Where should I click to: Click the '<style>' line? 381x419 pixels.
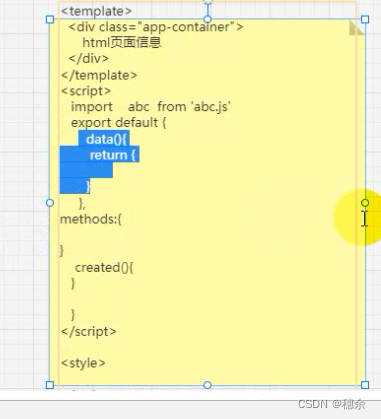83,363
